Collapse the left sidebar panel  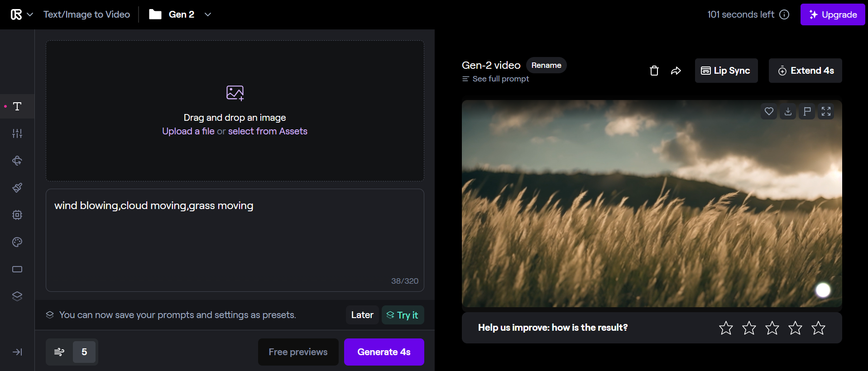[x=17, y=352]
